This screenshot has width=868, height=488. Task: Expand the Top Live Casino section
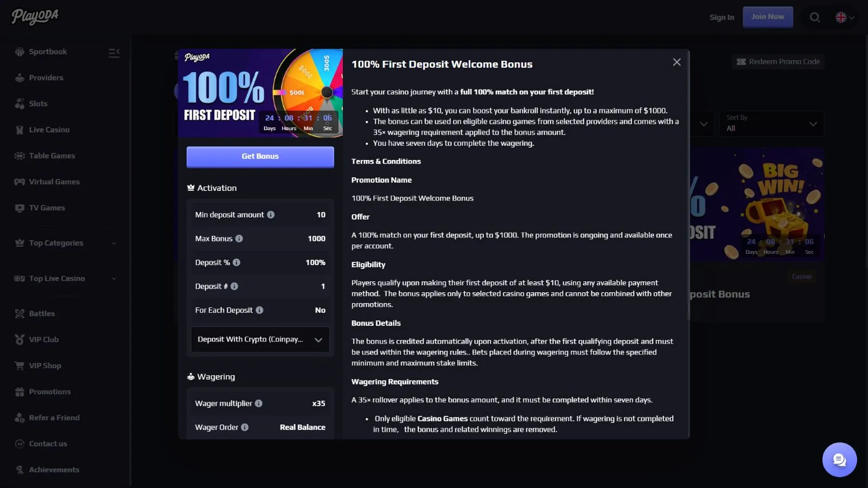tap(65, 279)
